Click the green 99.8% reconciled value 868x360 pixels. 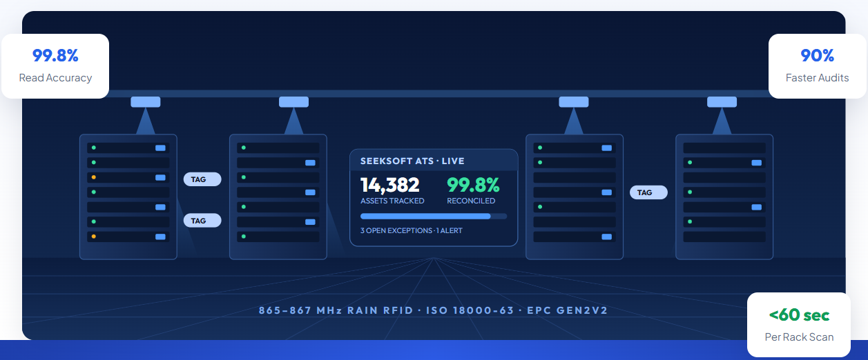pos(473,185)
